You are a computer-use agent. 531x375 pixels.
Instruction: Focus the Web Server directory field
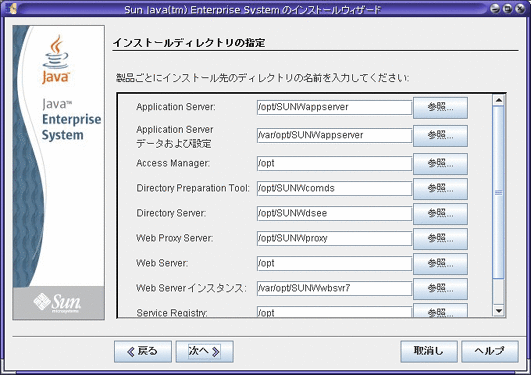(334, 264)
